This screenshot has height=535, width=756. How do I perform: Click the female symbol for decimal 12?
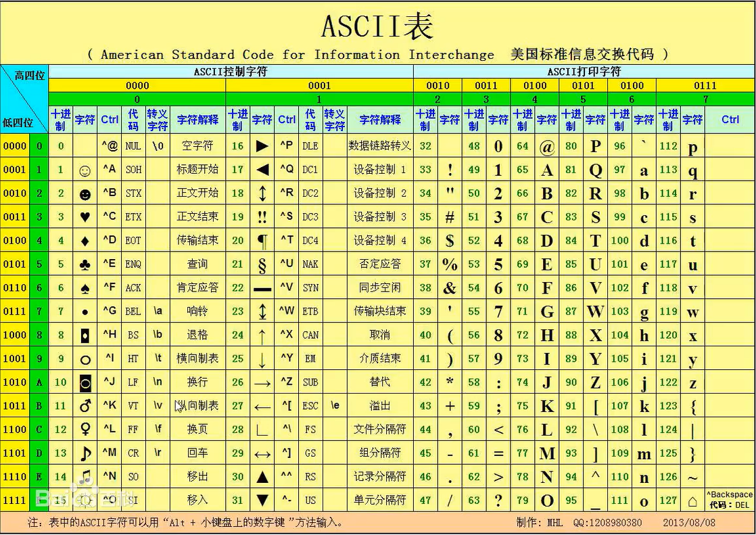(85, 429)
